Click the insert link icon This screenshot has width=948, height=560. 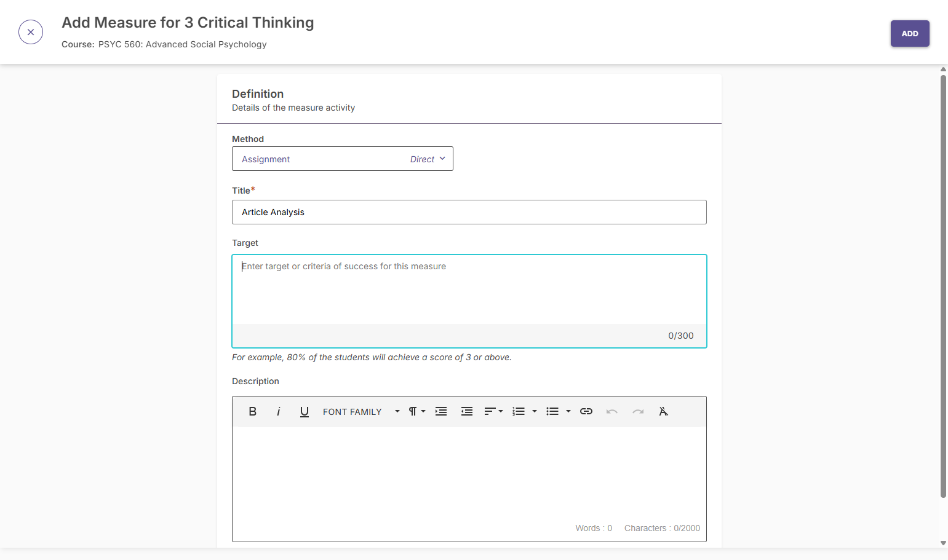(586, 411)
